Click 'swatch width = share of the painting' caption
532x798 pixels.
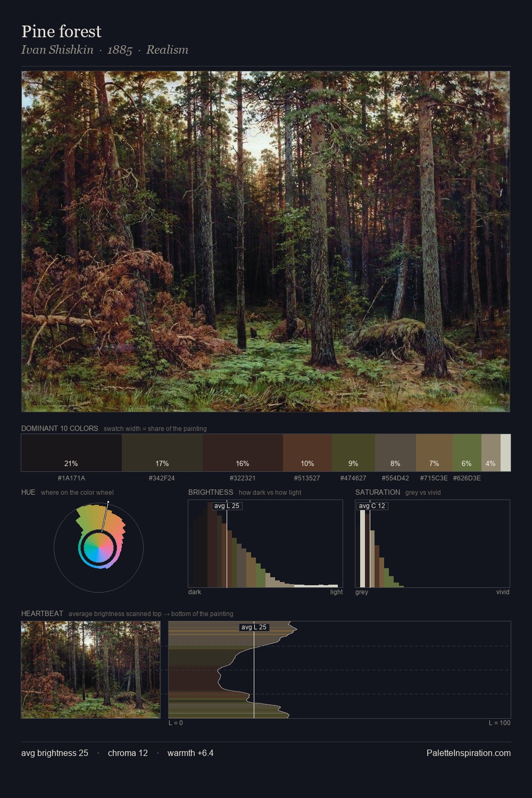click(155, 429)
